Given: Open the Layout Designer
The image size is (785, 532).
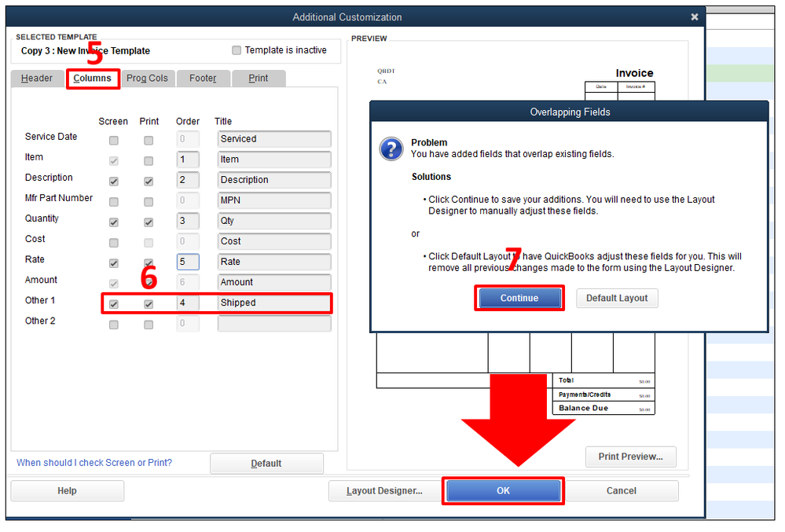Looking at the screenshot, I should tap(384, 491).
